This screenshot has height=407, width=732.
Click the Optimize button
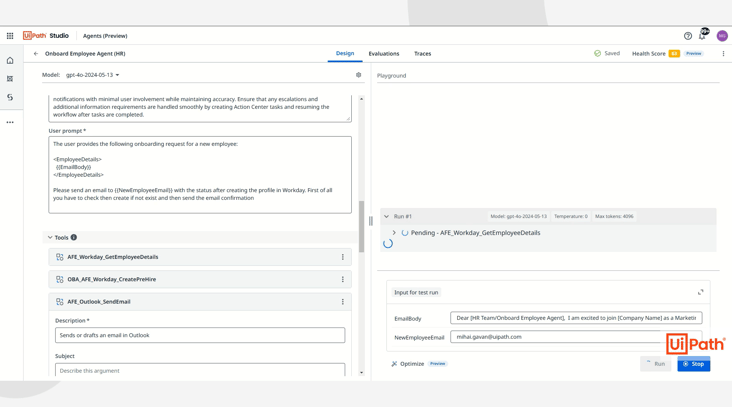coord(412,364)
